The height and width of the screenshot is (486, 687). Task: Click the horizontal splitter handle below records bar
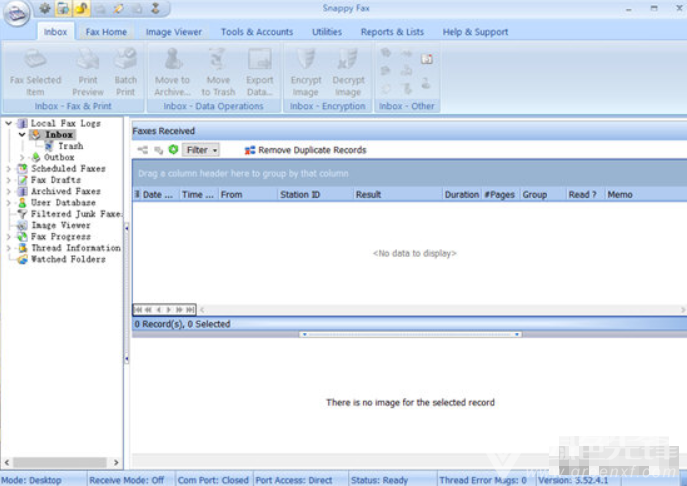click(411, 334)
